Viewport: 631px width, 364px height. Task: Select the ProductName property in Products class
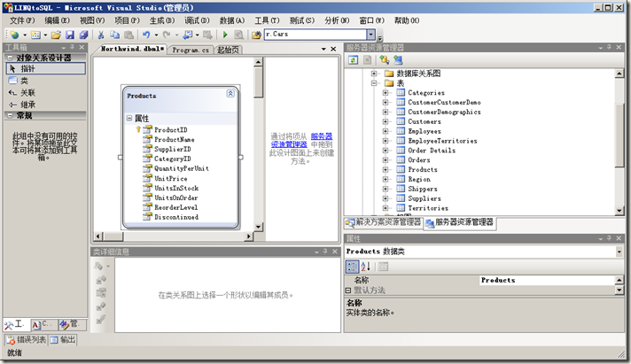[x=175, y=140]
